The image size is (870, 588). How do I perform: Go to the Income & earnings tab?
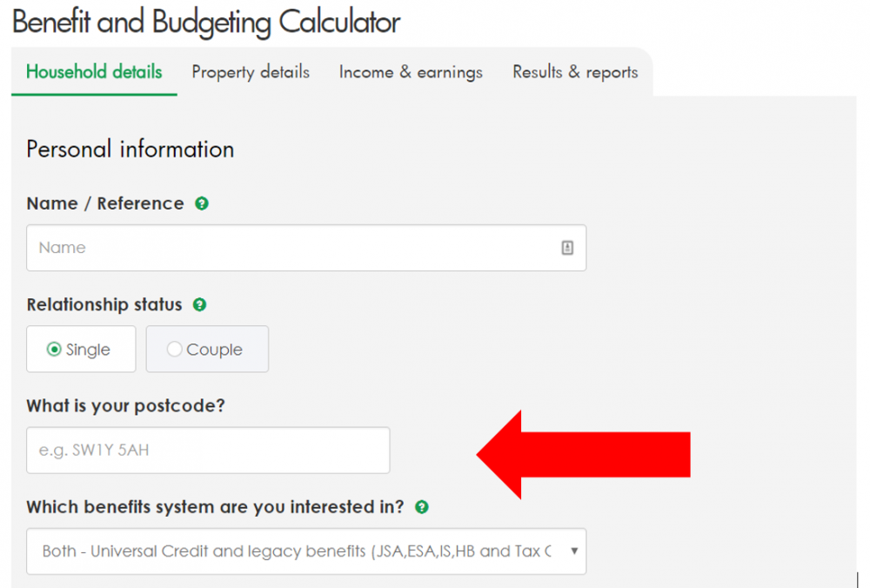tap(411, 73)
